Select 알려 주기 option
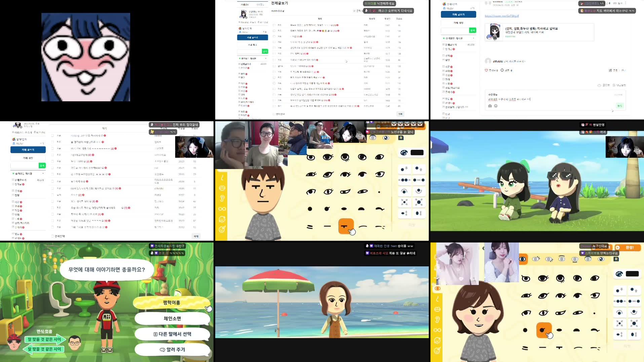Viewport: 644px width, 362px height. (x=172, y=350)
